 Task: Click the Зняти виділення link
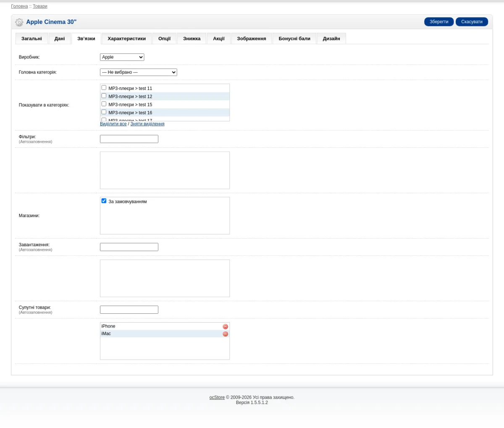pyautogui.click(x=147, y=124)
